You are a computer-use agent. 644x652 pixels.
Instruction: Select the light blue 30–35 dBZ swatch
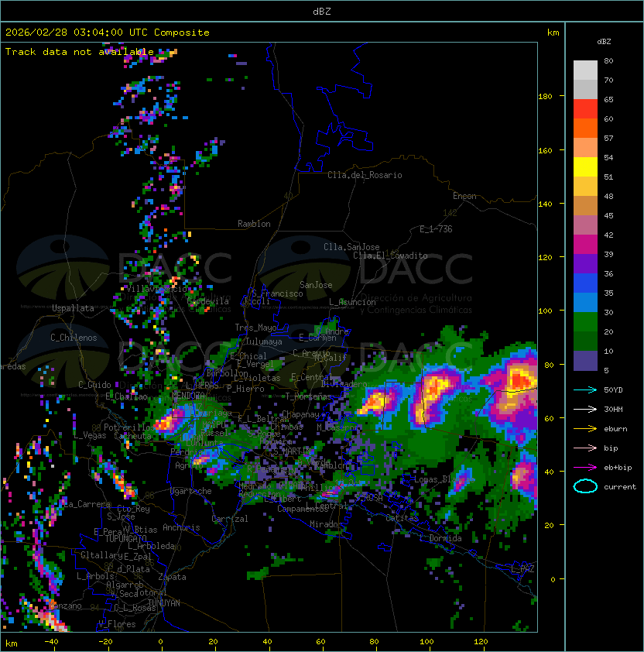[585, 302]
